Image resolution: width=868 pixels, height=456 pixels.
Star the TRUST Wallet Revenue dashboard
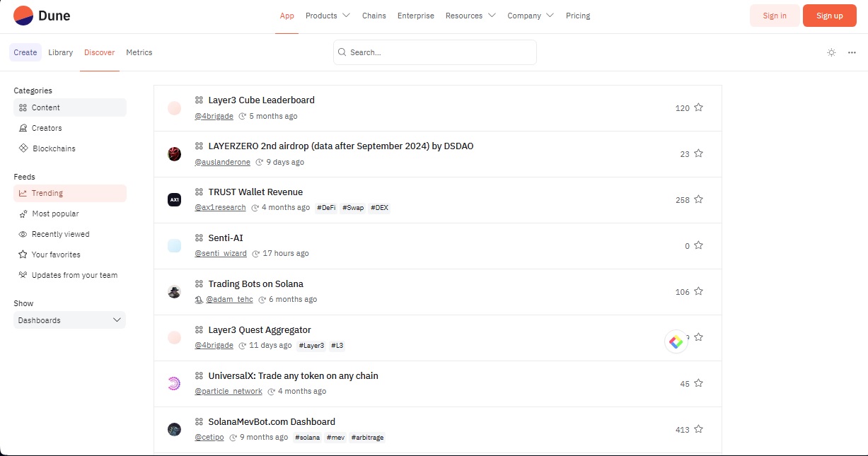click(x=698, y=199)
